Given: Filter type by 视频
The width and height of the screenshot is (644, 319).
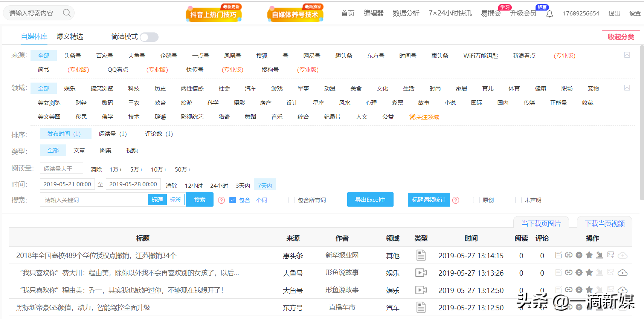Looking at the screenshot, I should [x=132, y=150].
